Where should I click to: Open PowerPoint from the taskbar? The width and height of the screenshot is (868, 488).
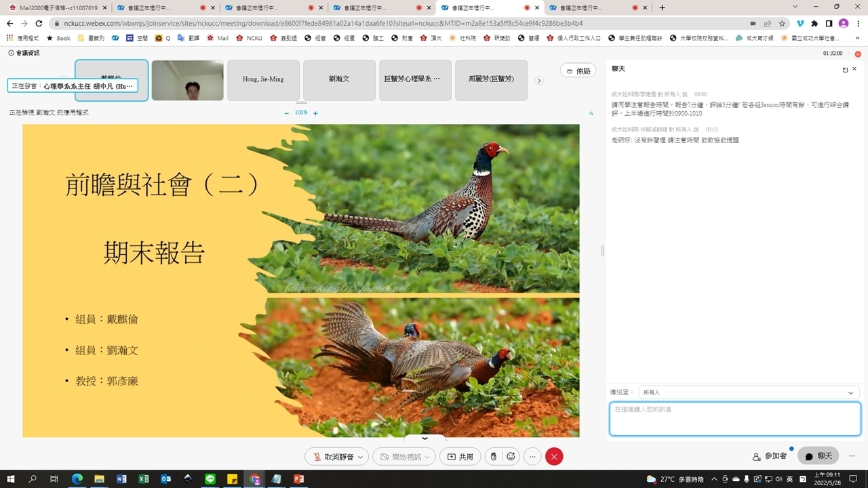[298, 479]
